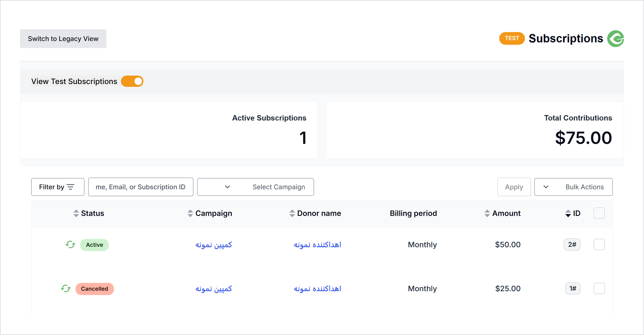The width and height of the screenshot is (644, 335).
Task: Open the Bulk Actions dropdown
Action: [573, 187]
